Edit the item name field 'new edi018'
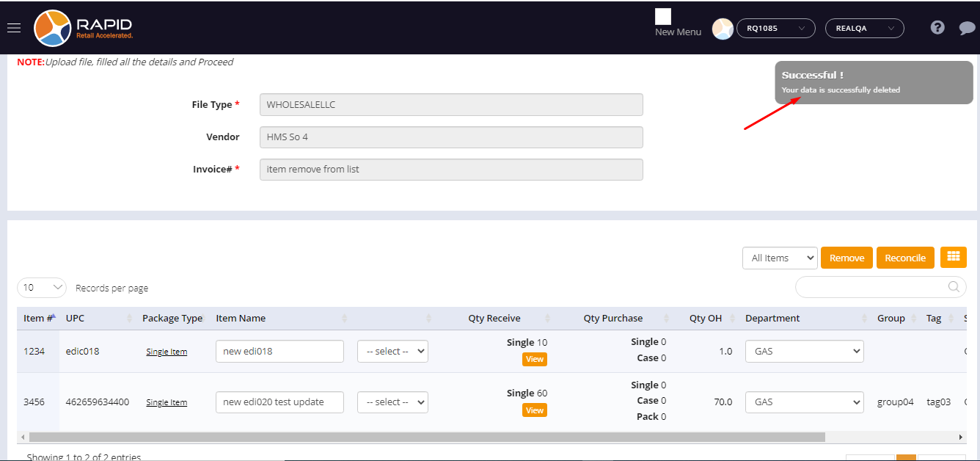The height and width of the screenshot is (461, 980). coord(279,352)
